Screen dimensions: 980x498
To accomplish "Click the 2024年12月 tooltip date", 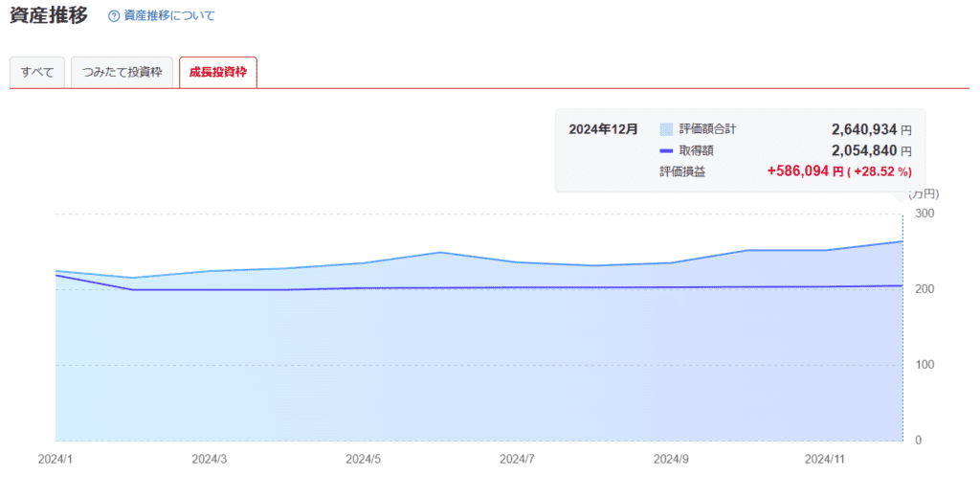I will pos(603,129).
